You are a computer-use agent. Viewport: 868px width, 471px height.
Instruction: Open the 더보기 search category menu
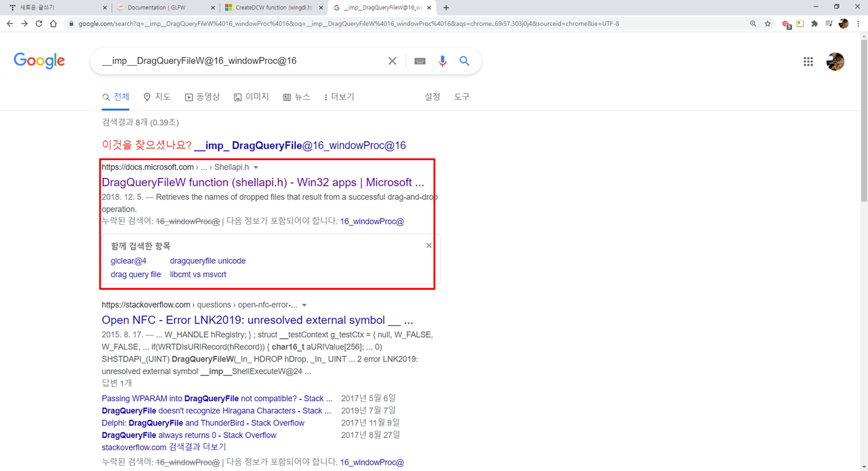(x=339, y=97)
